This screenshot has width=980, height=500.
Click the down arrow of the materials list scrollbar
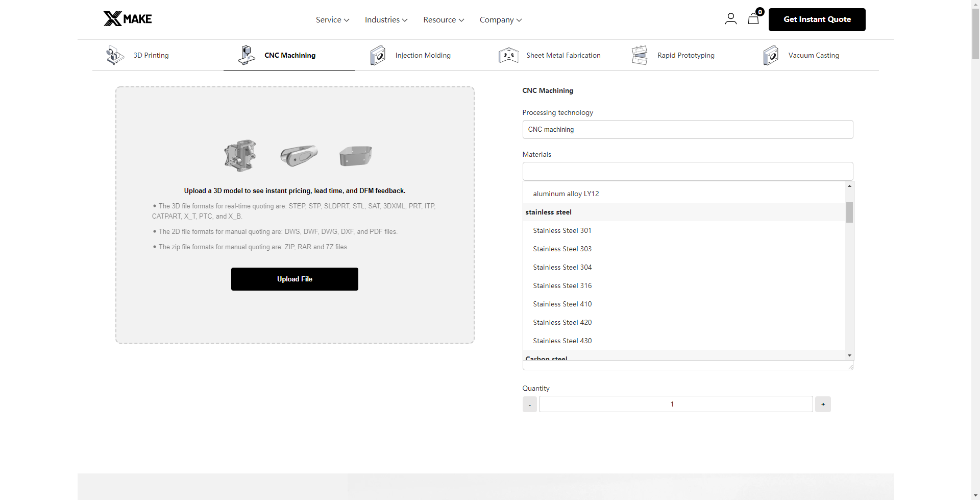[849, 355]
